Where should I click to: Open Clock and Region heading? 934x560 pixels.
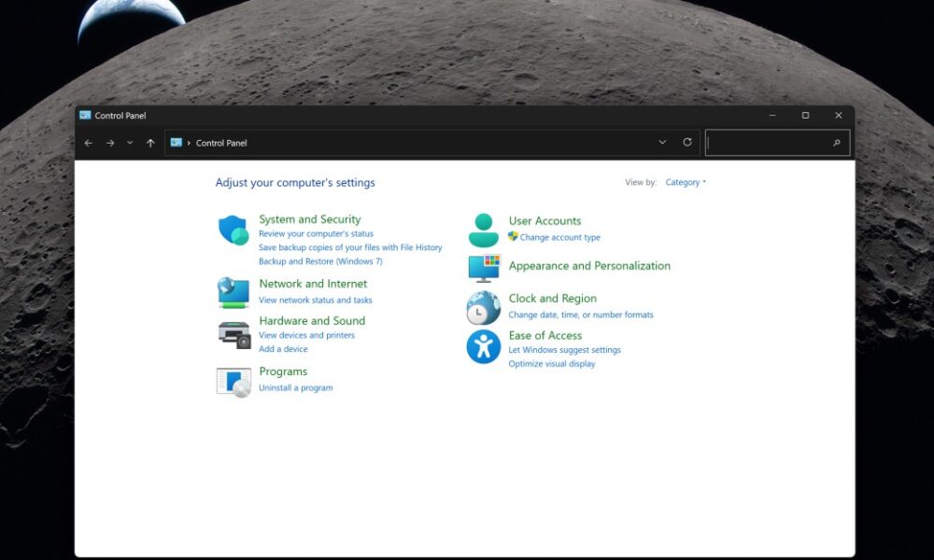click(x=552, y=299)
